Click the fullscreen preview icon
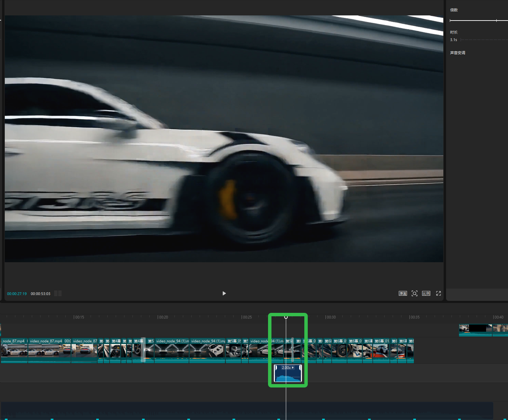 point(439,293)
